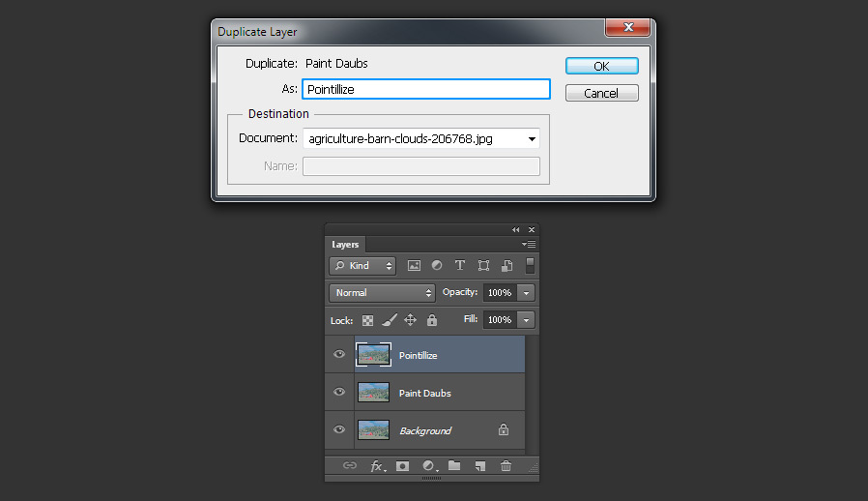The height and width of the screenshot is (501, 868).
Task: Create a new layer
Action: [x=480, y=466]
